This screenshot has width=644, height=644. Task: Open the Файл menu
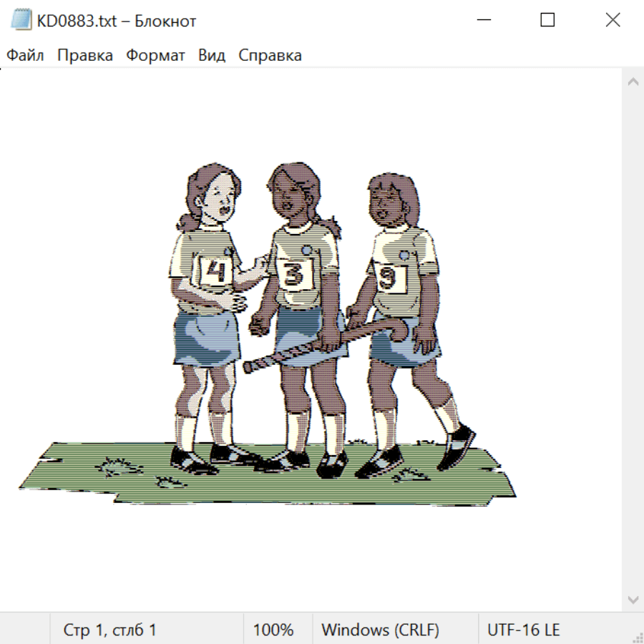pos(25,55)
